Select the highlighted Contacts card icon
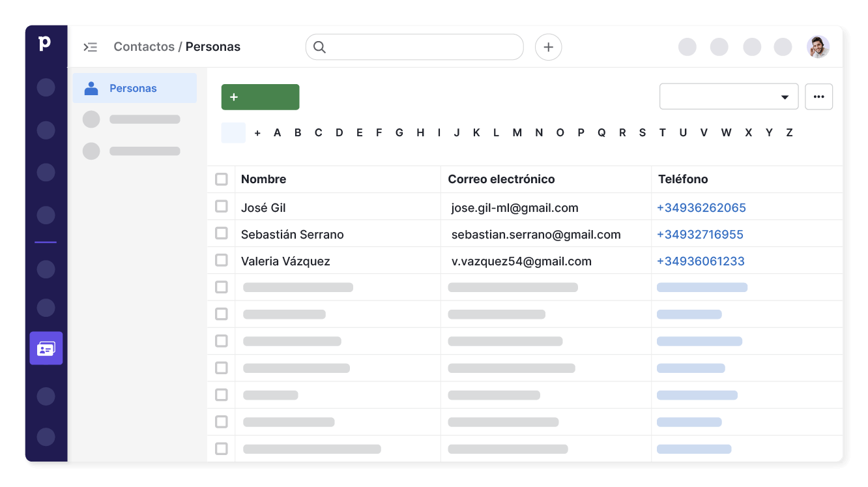The width and height of the screenshot is (868, 487). (x=46, y=348)
